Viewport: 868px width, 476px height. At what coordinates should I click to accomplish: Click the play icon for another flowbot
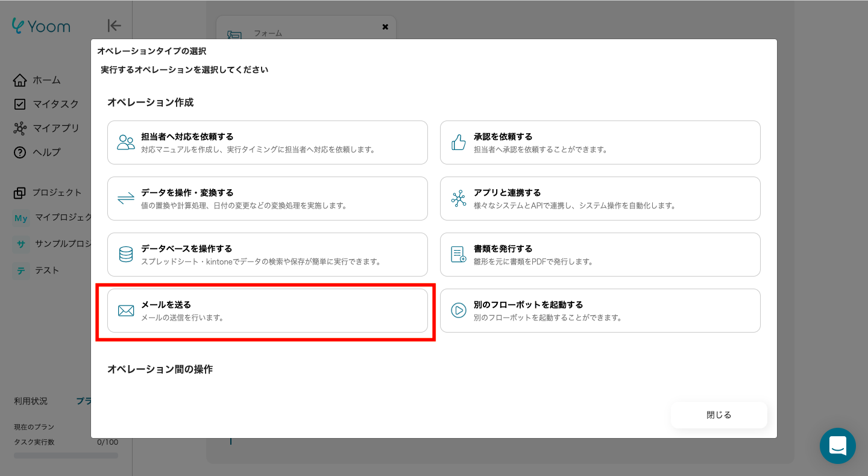coord(459,311)
